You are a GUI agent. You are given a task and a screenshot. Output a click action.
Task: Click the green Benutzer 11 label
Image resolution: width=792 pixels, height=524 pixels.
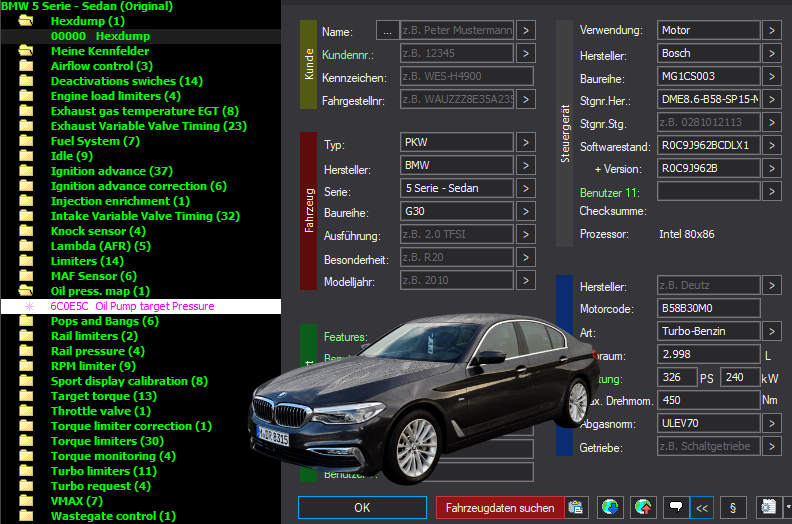[x=610, y=193]
